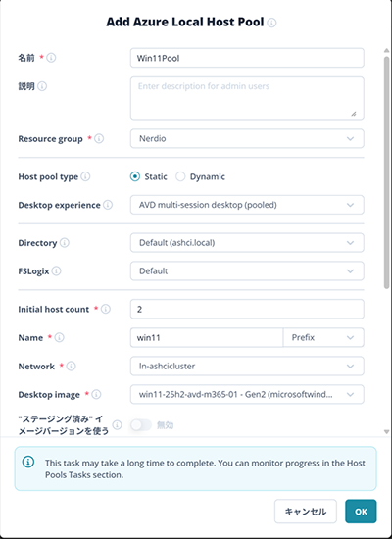The height and width of the screenshot is (539, 392).
Task: Click the vertical scrollbar thumb
Action: (386, 171)
